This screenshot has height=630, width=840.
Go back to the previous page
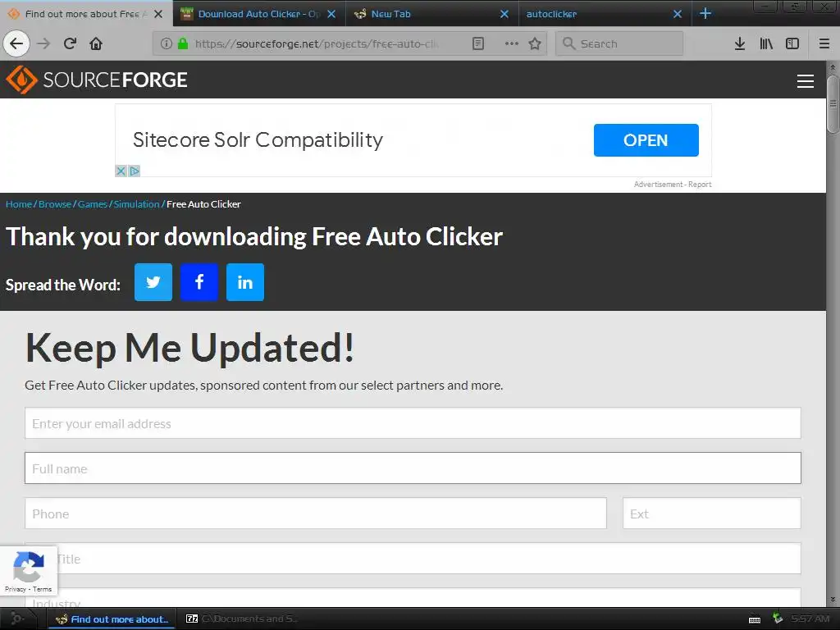[16, 43]
